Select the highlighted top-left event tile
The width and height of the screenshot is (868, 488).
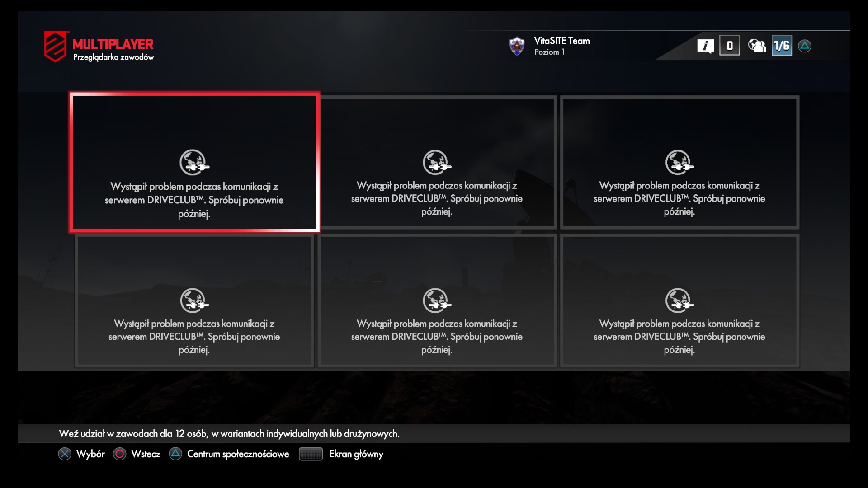click(x=194, y=162)
